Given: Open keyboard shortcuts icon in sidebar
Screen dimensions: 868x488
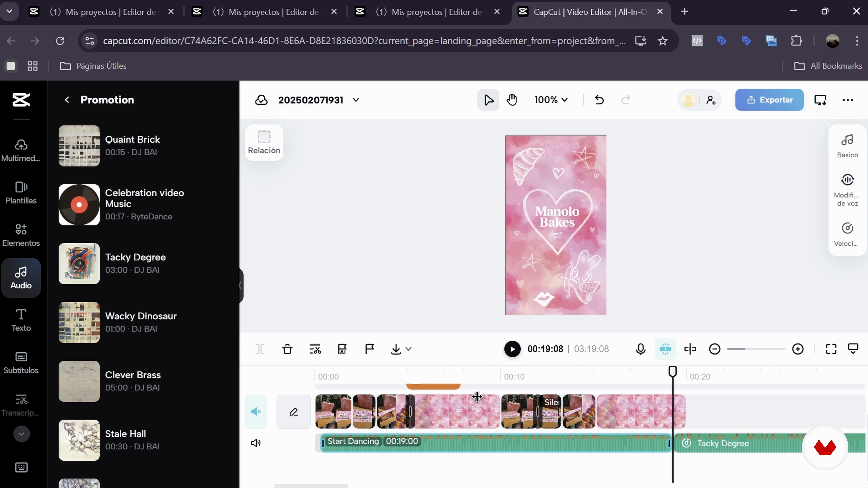Looking at the screenshot, I should pos(21,467).
